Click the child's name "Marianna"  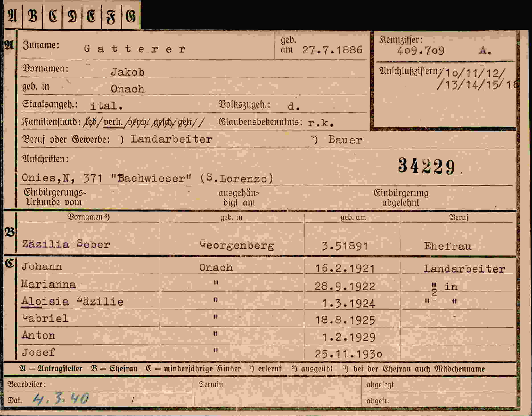coord(49,284)
